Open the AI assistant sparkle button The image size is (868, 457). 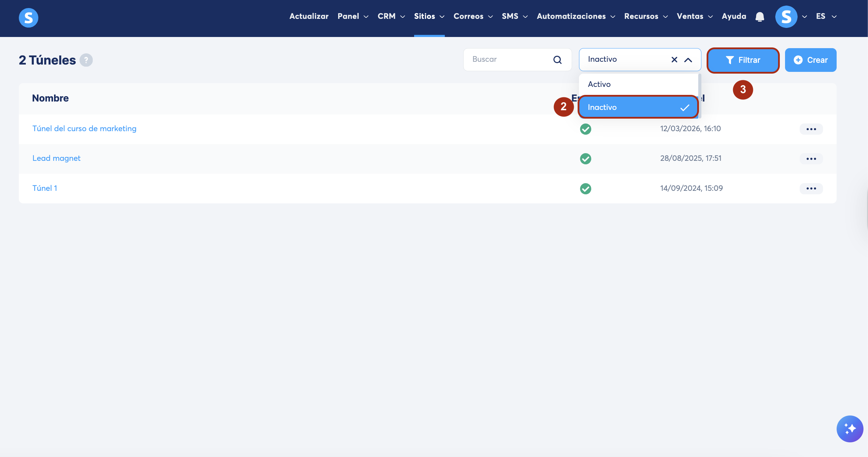[x=850, y=428]
